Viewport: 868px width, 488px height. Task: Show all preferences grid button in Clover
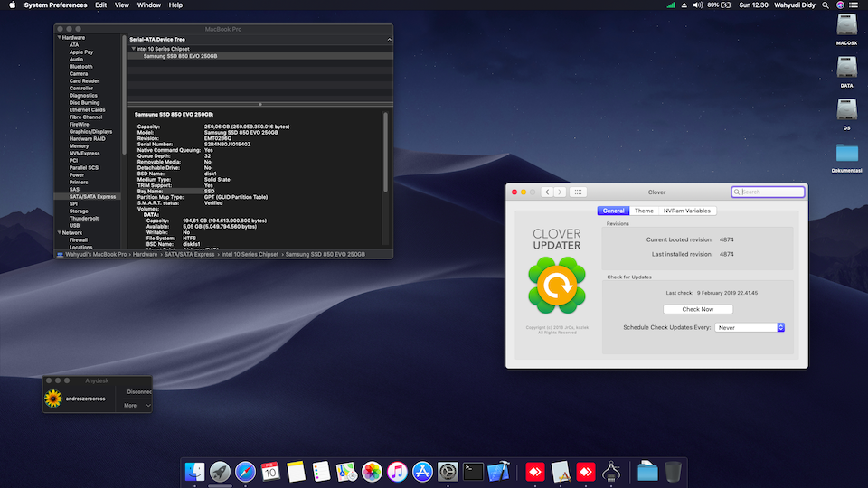578,192
